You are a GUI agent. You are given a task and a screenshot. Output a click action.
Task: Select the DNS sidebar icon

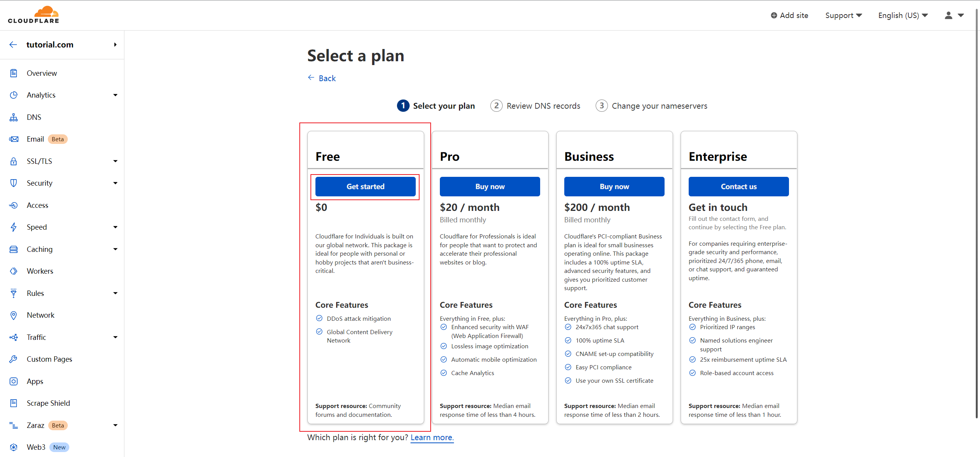13,117
